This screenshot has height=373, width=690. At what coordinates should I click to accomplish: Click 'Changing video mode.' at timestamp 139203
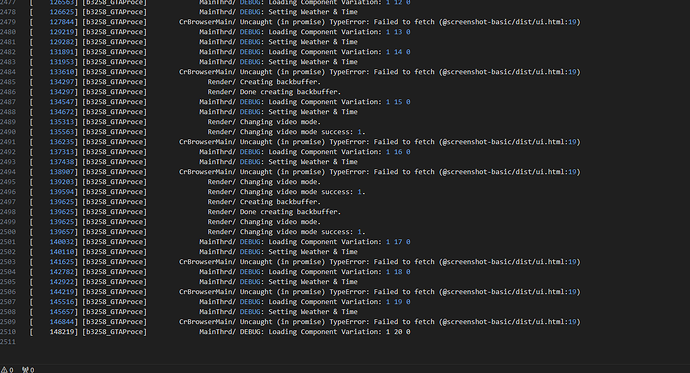click(x=280, y=182)
